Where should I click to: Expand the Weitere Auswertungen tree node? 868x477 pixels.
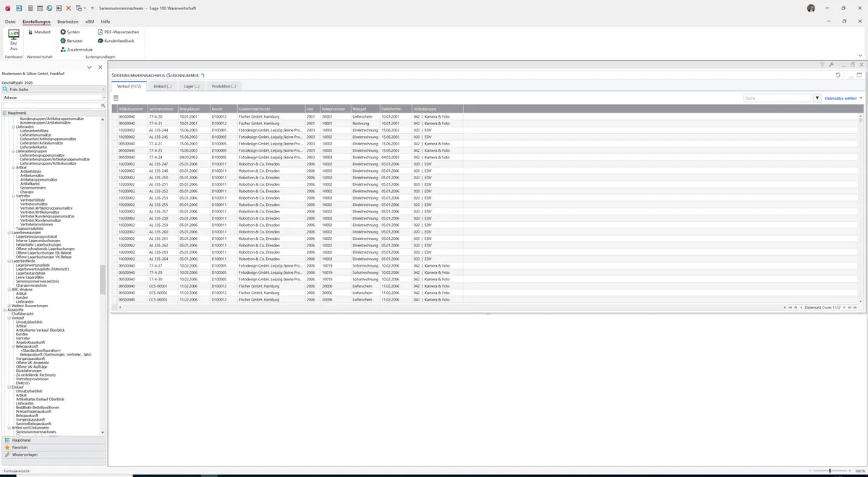tap(9, 306)
